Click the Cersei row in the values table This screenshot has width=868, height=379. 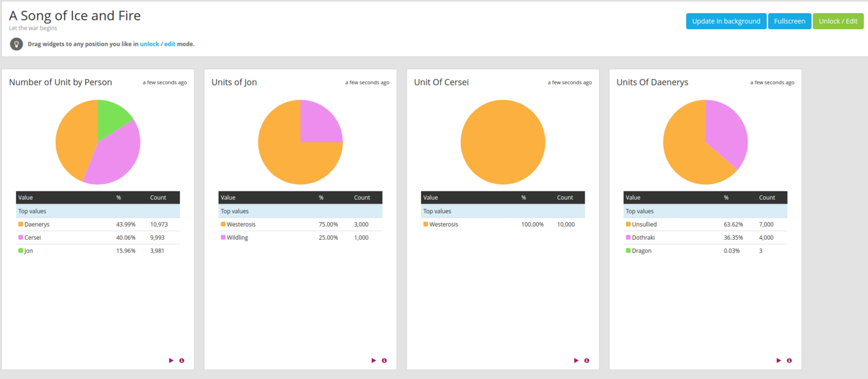coord(97,237)
